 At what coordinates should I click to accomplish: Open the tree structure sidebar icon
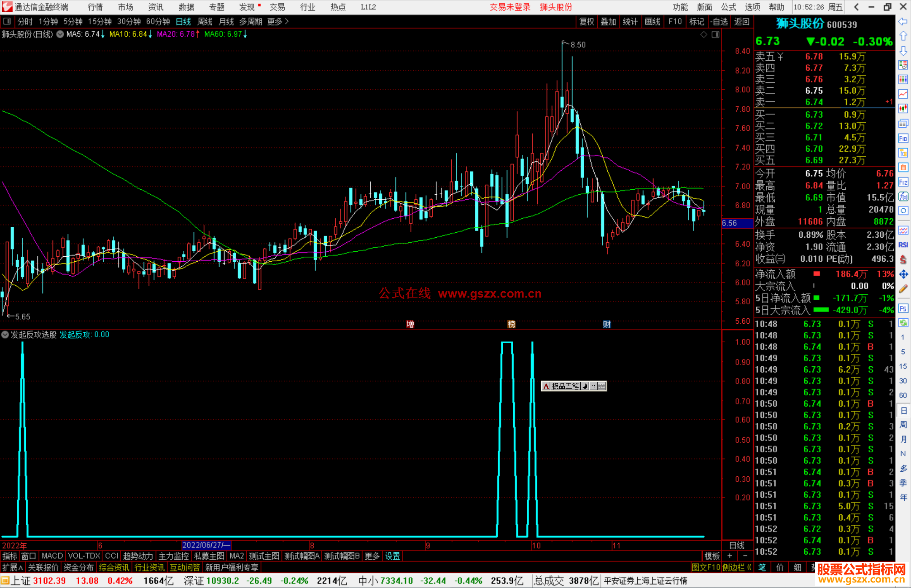903,153
